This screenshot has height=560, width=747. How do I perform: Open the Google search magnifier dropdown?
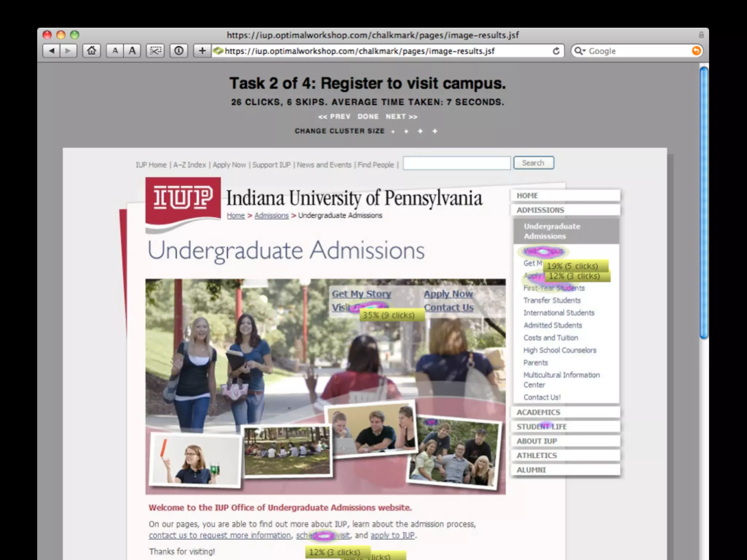click(x=579, y=51)
